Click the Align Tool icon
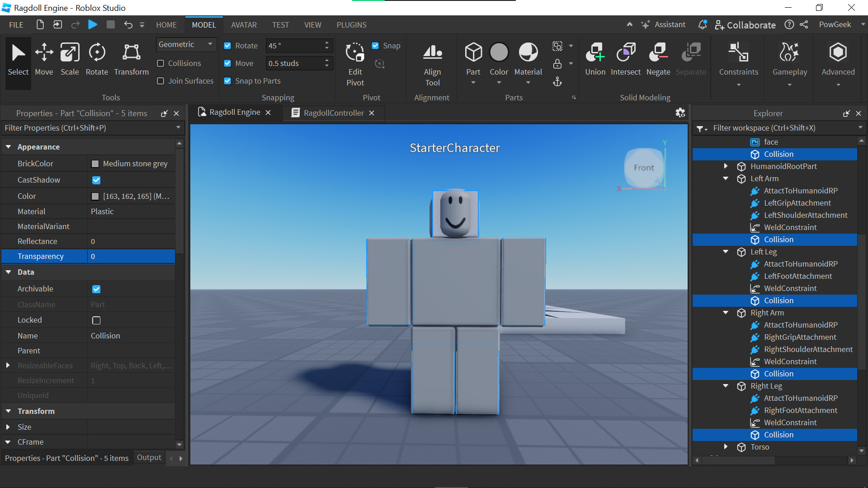868x488 pixels. coord(432,53)
